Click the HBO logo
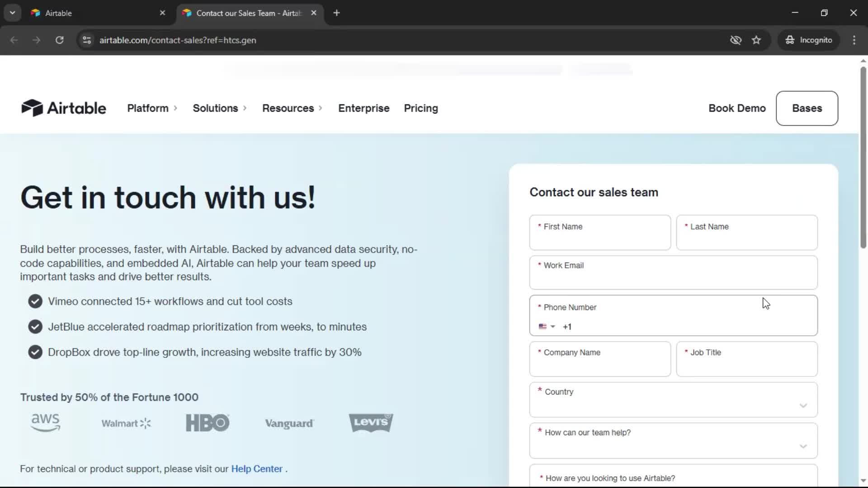Viewport: 868px width, 488px height. tap(208, 423)
